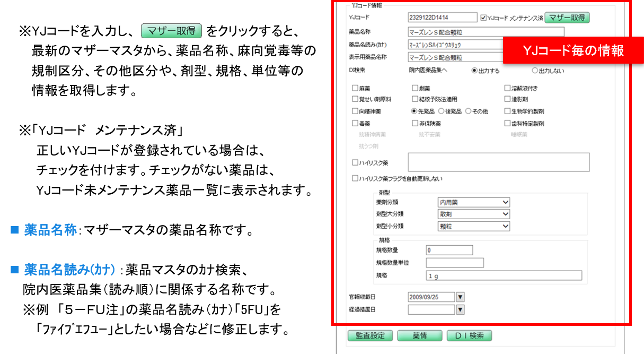Open the 剤型小分類 dropdown showing 顆粒

pyautogui.click(x=473, y=226)
